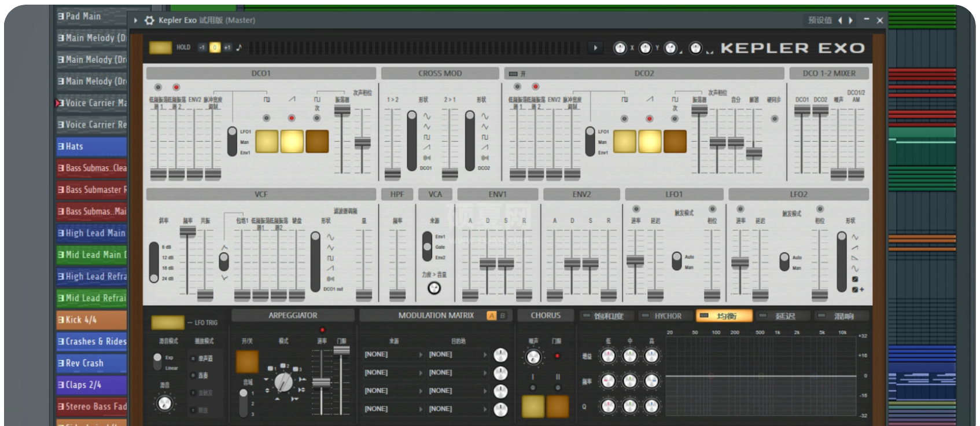Select triangle shape in VCF filter modulation selector
Image resolution: width=980 pixels, height=426 pixels.
[x=330, y=248]
